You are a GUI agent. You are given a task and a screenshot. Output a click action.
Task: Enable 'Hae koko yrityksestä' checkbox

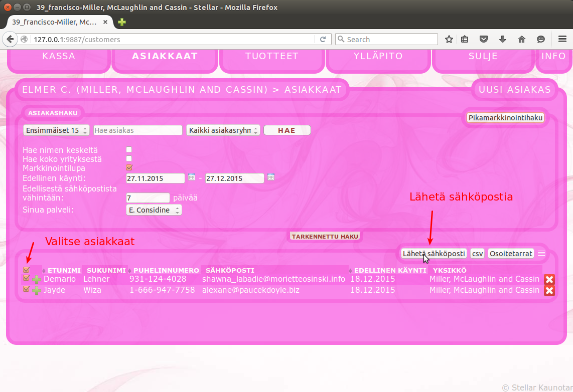129,158
